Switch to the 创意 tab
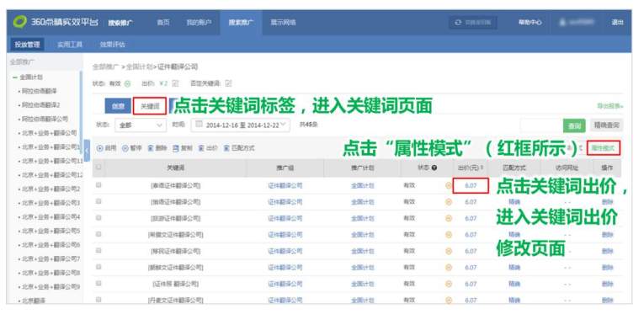The image size is (644, 325). 118,106
